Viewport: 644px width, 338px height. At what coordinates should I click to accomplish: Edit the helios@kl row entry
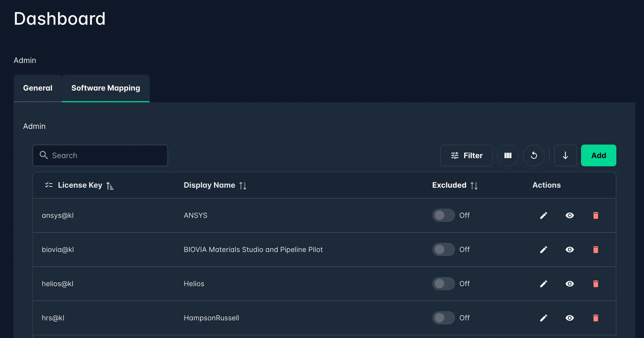pyautogui.click(x=544, y=284)
